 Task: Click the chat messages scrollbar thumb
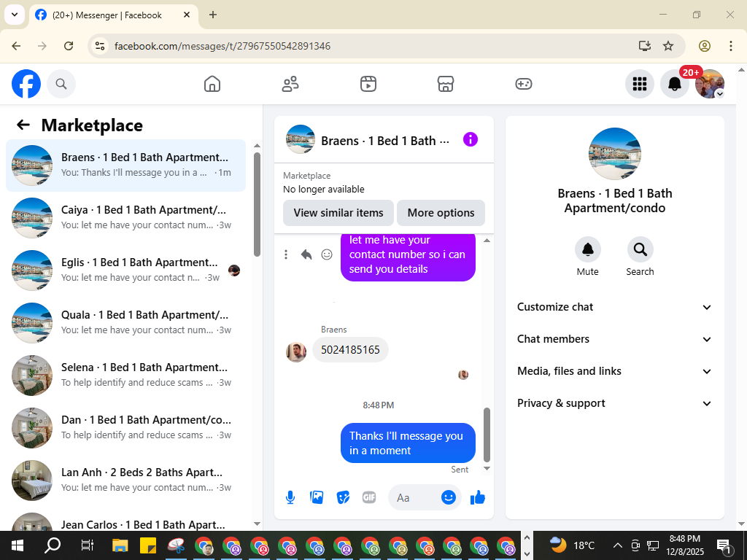(487, 435)
